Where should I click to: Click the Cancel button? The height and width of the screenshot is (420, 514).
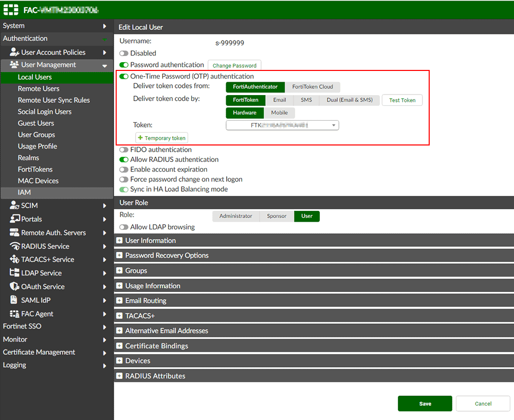(x=483, y=404)
